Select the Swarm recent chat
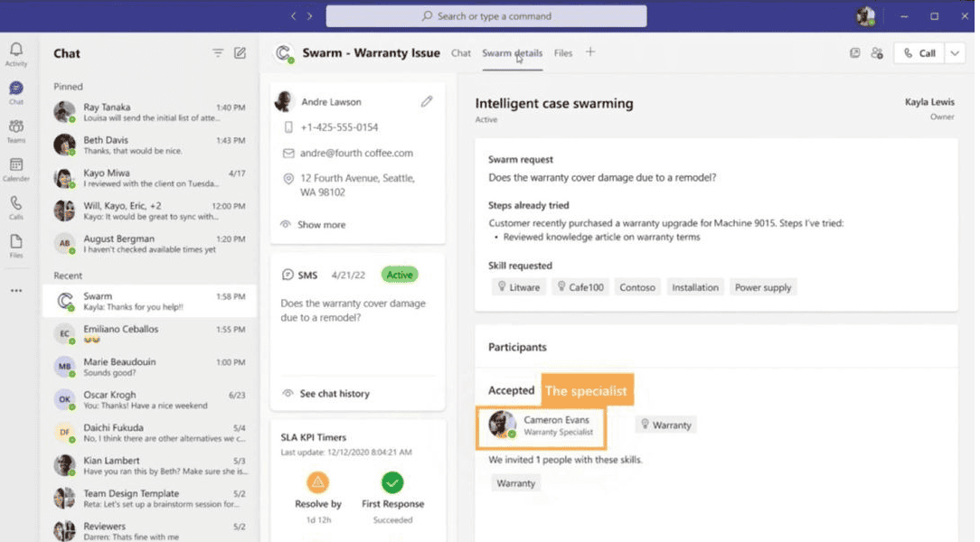The height and width of the screenshot is (542, 980). pyautogui.click(x=149, y=301)
